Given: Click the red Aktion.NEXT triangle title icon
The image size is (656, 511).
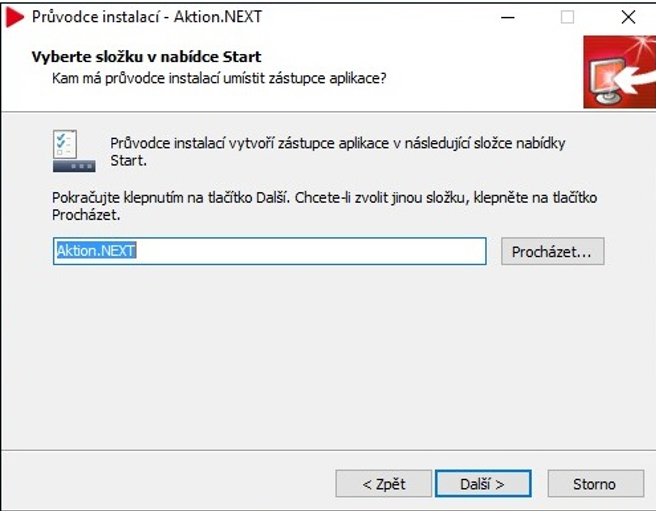Looking at the screenshot, I should pyautogui.click(x=15, y=18).
